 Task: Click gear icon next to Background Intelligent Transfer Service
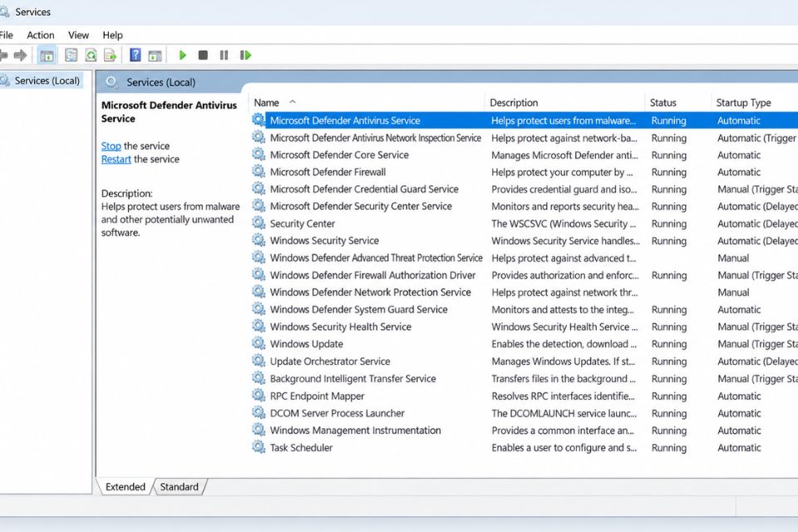point(259,378)
